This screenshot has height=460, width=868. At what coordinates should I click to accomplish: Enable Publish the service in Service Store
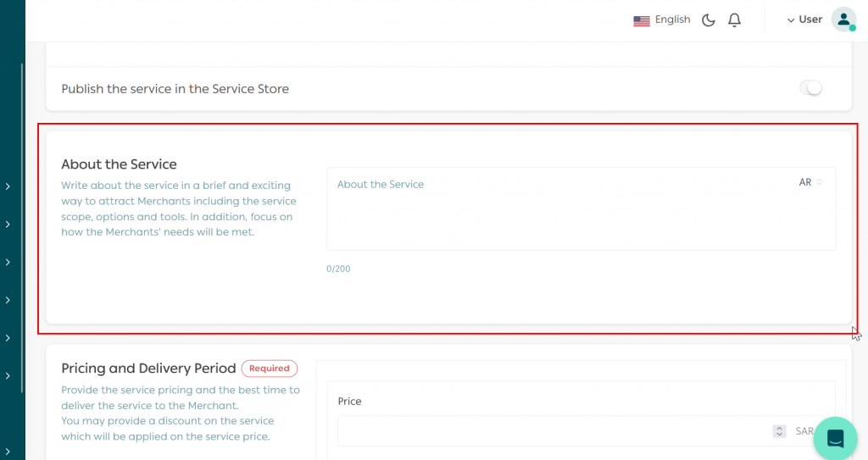(x=811, y=88)
